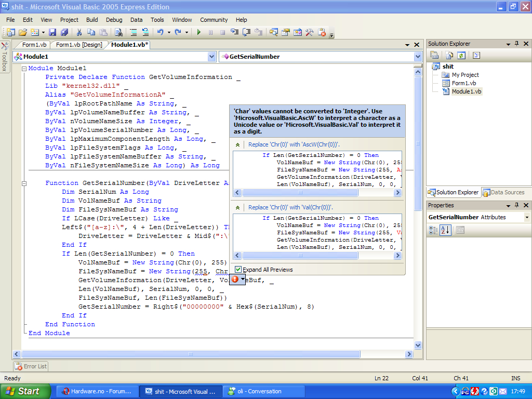Open the Object Browser toolbar icon
The width and height of the screenshot is (532, 399).
coord(298,32)
